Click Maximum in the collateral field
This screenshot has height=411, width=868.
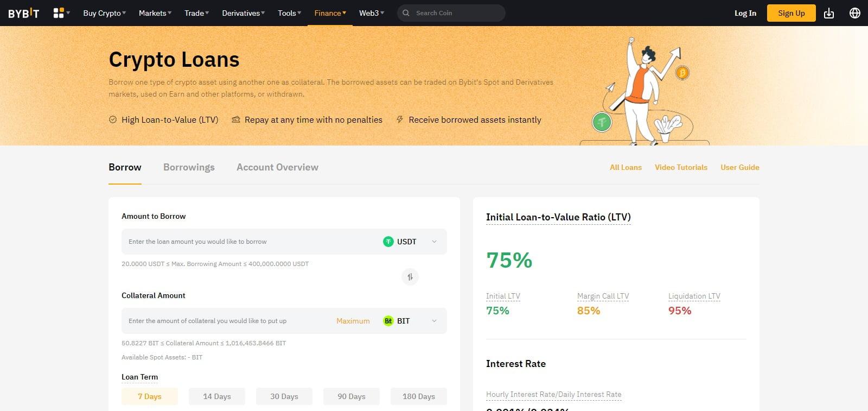353,321
